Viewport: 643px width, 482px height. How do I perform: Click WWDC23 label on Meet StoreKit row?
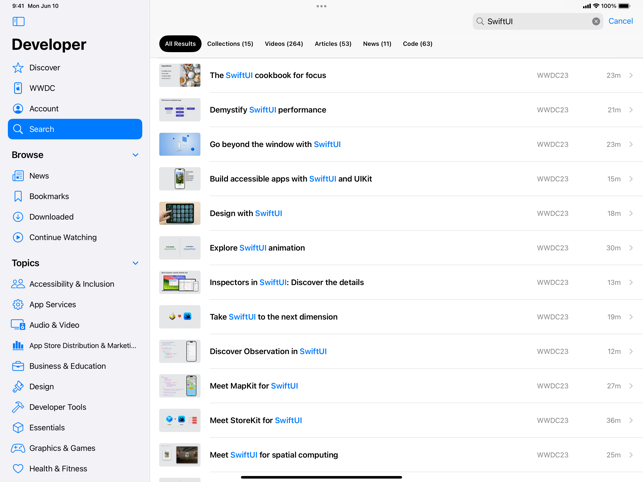point(552,420)
